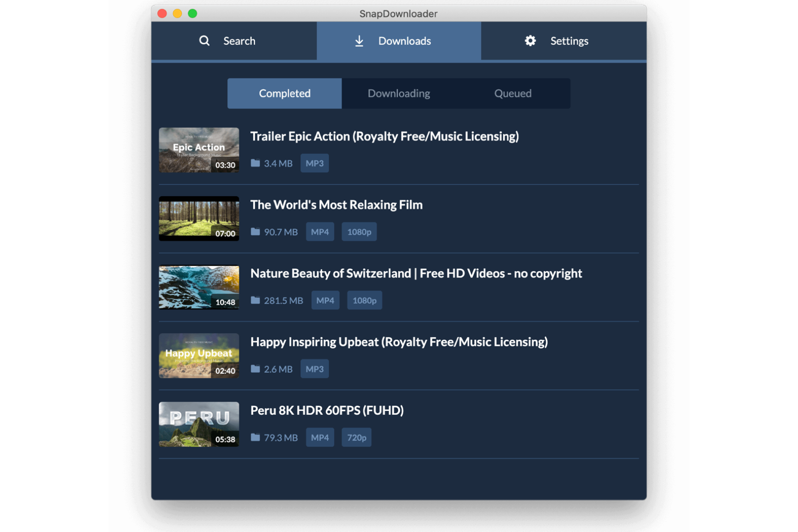Click the Relaxing Film forest thumbnail
This screenshot has width=798, height=532.
pyautogui.click(x=199, y=218)
